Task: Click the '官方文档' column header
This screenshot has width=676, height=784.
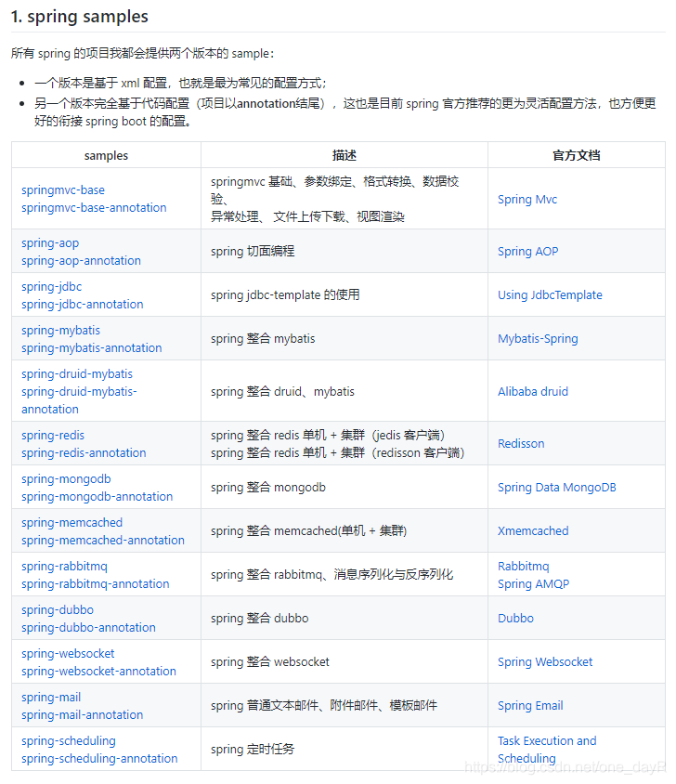Action: (577, 155)
